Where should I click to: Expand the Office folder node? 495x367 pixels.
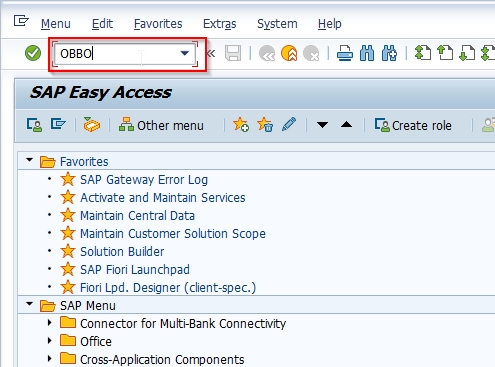(50, 341)
